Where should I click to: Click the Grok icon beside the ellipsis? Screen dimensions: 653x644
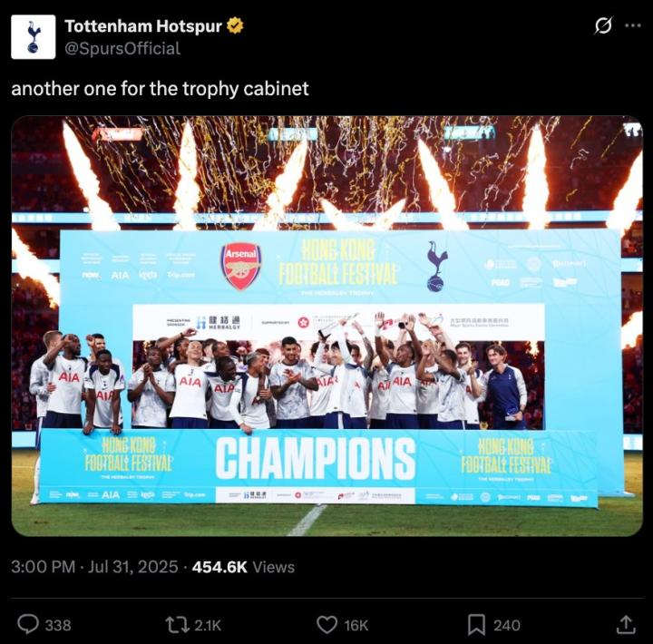[603, 26]
